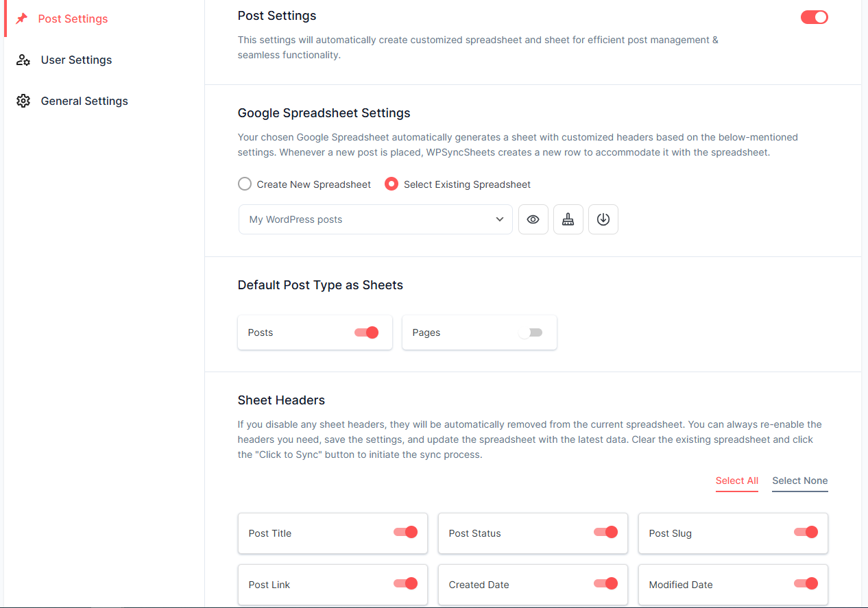Click the Select All link
Viewport: 868px width, 608px height.
736,481
